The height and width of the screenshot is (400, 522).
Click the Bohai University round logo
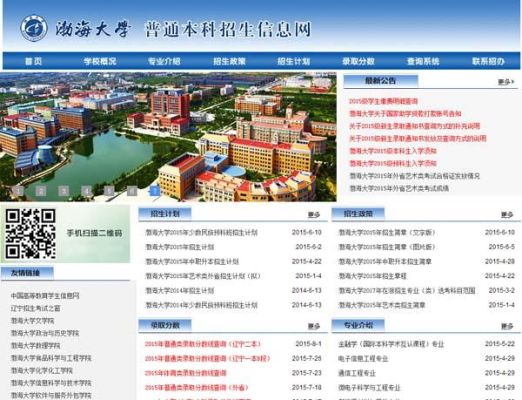point(34,28)
